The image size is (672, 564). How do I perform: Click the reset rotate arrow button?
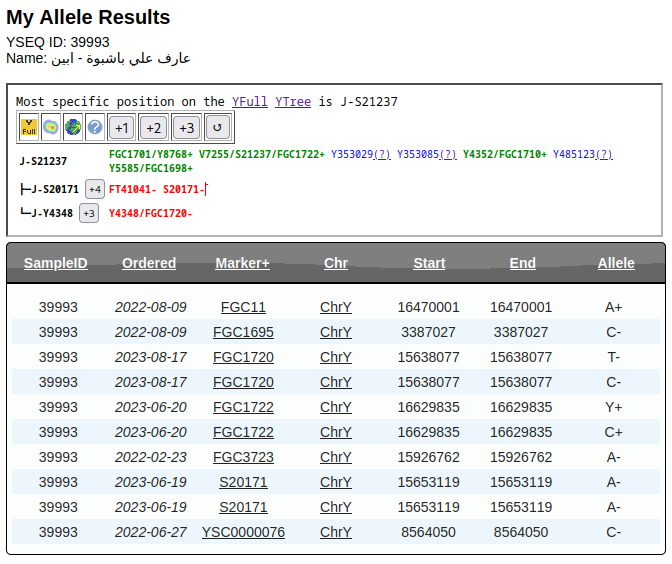pos(218,127)
